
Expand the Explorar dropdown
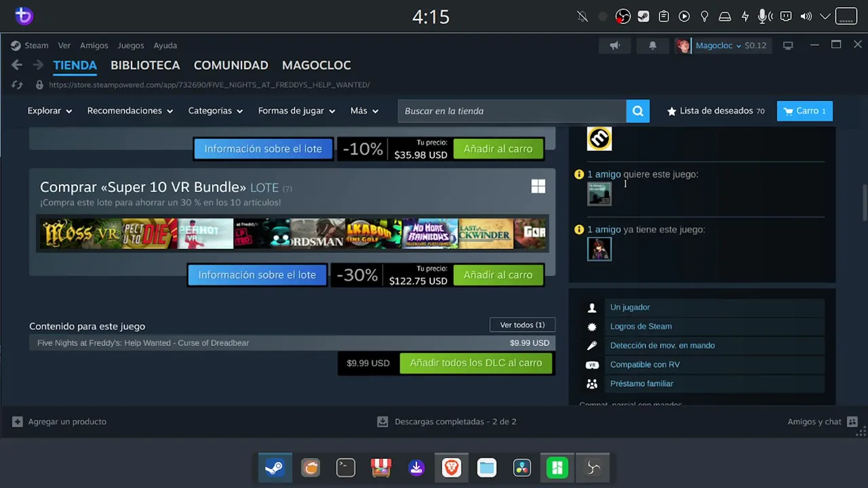(x=50, y=111)
